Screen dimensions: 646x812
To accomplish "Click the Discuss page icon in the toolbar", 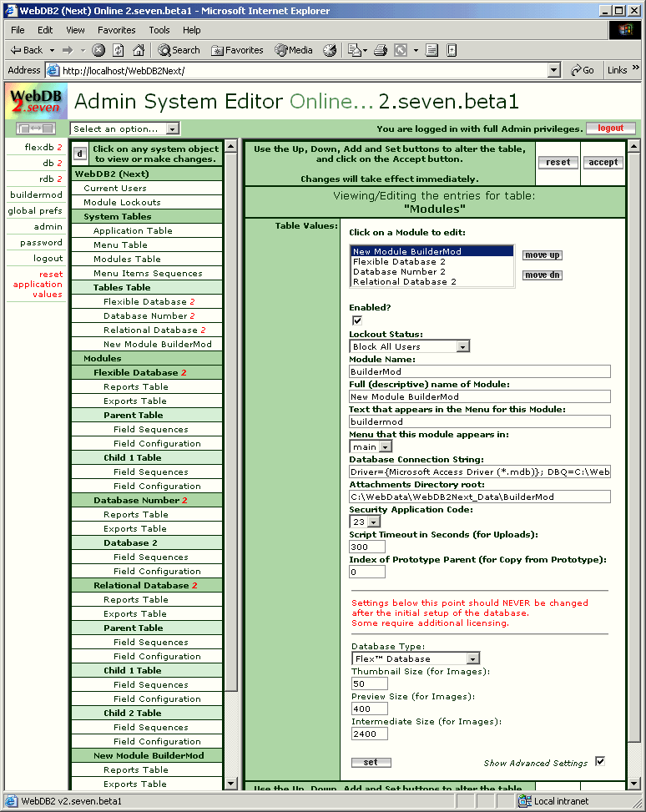I will pyautogui.click(x=432, y=50).
